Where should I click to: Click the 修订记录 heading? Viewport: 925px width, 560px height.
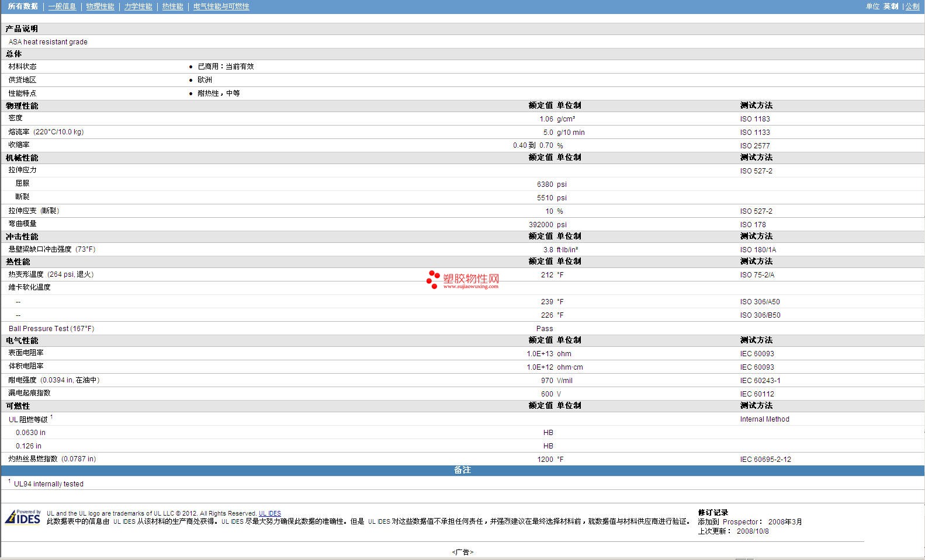click(x=713, y=513)
